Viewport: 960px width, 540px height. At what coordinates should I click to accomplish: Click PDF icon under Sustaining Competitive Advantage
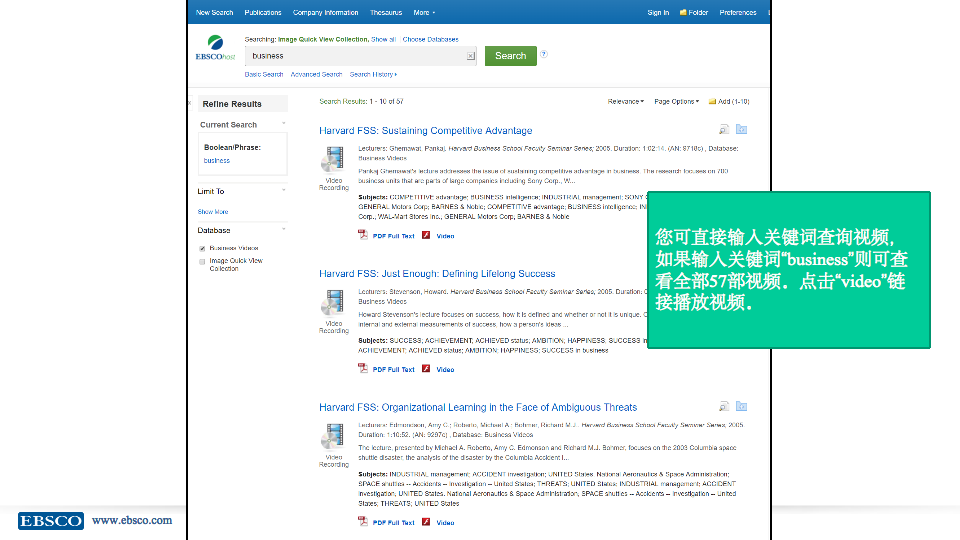pos(363,234)
